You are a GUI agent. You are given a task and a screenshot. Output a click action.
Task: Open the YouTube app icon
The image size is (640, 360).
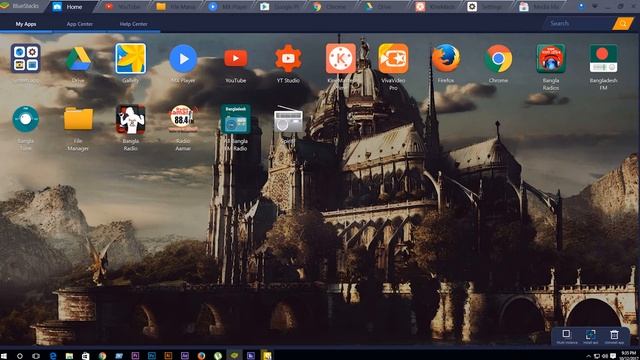coord(236,58)
